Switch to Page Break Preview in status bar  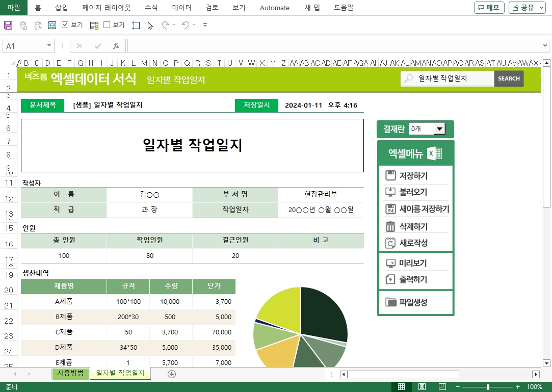click(442, 387)
